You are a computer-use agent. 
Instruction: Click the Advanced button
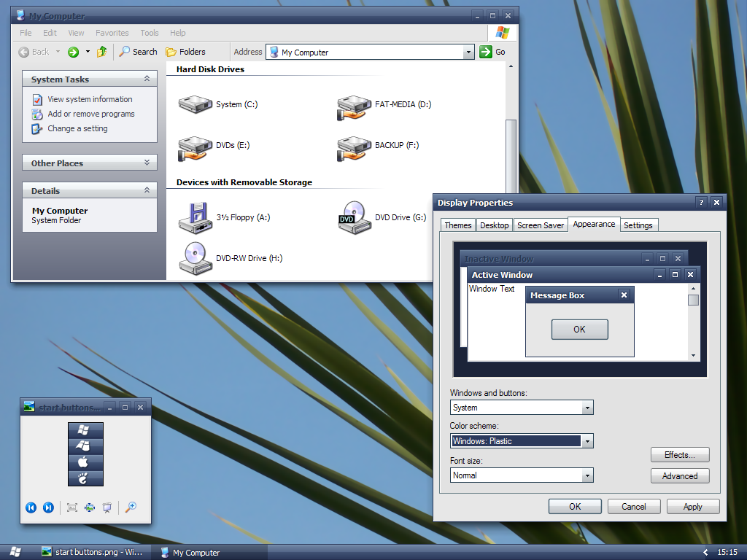point(680,476)
